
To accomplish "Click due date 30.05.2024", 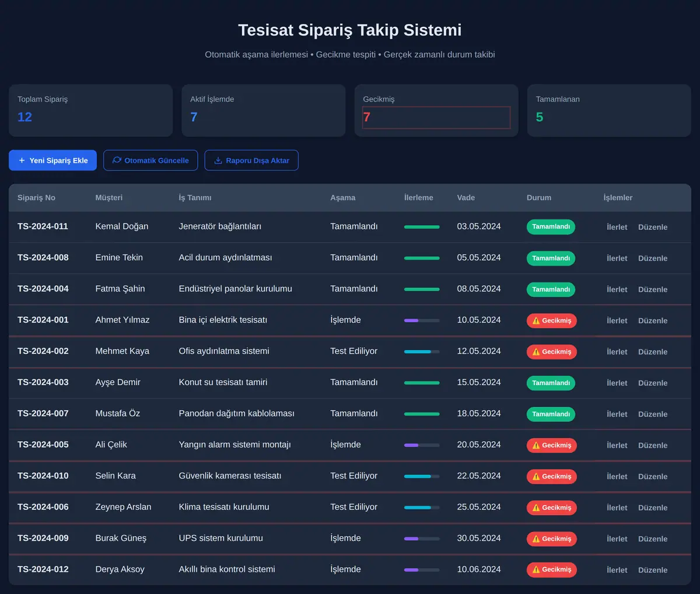I will point(479,538).
